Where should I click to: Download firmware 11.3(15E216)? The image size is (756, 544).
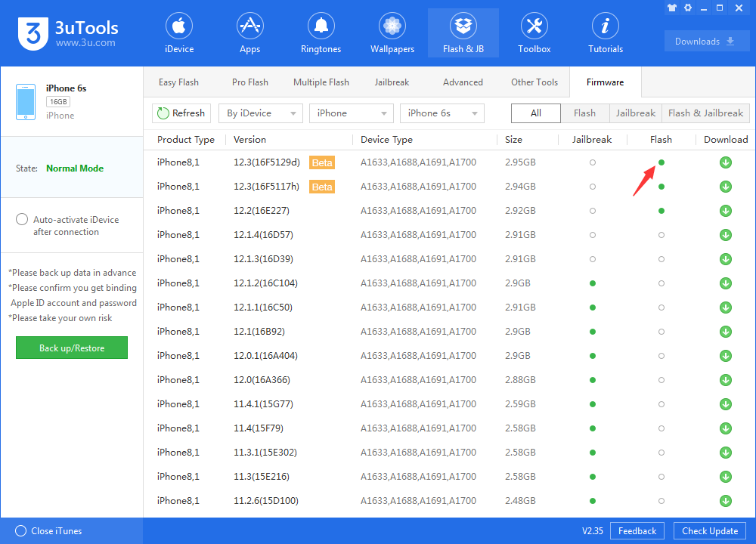pos(725,477)
